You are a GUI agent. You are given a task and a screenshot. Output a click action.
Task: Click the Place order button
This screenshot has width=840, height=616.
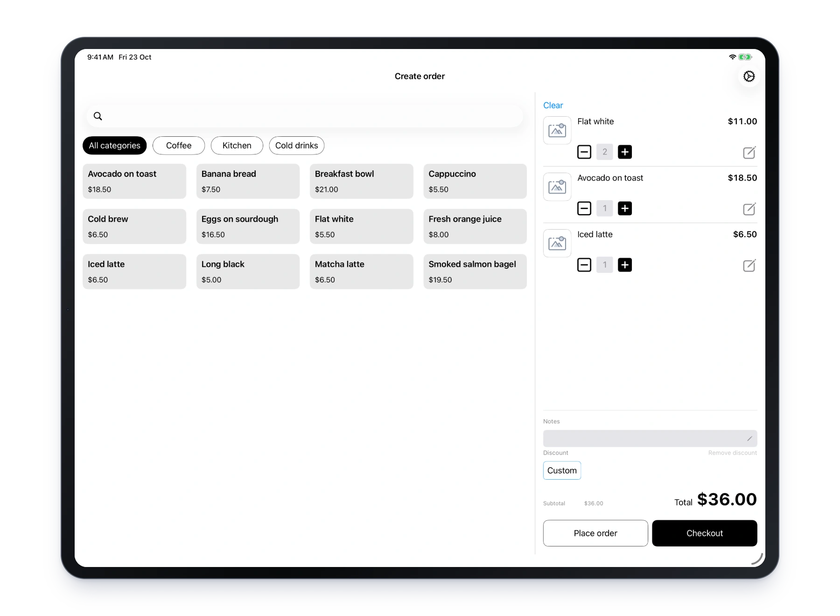(x=595, y=533)
